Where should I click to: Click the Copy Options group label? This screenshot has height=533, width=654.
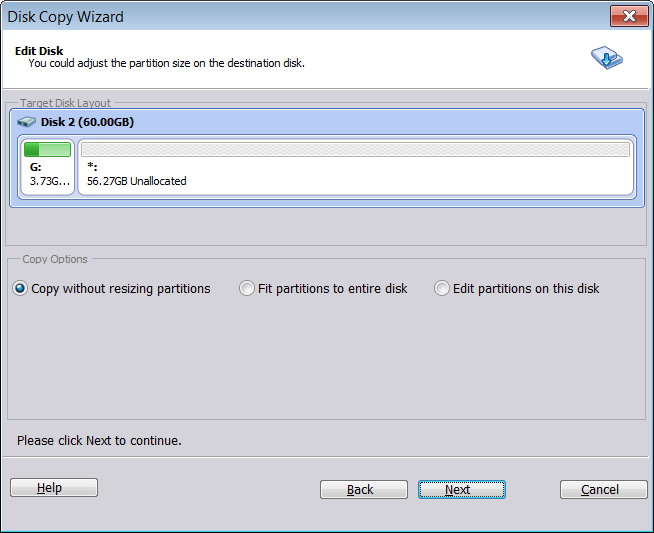point(55,259)
